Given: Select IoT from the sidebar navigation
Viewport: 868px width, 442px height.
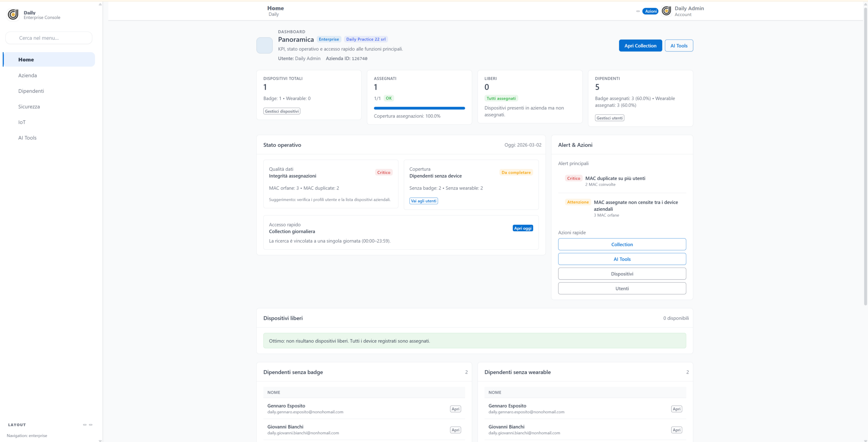Looking at the screenshot, I should click(22, 122).
